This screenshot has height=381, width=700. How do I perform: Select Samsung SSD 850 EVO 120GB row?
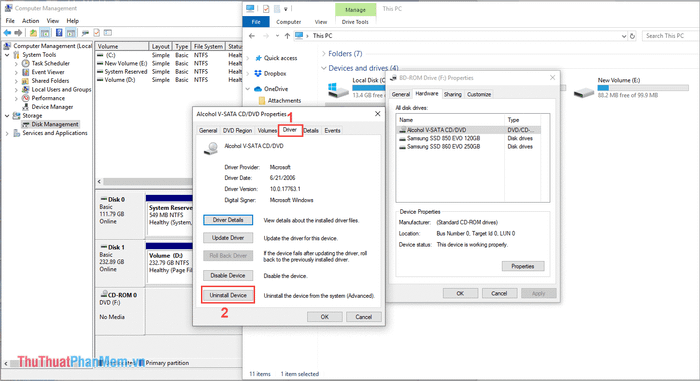[468, 138]
